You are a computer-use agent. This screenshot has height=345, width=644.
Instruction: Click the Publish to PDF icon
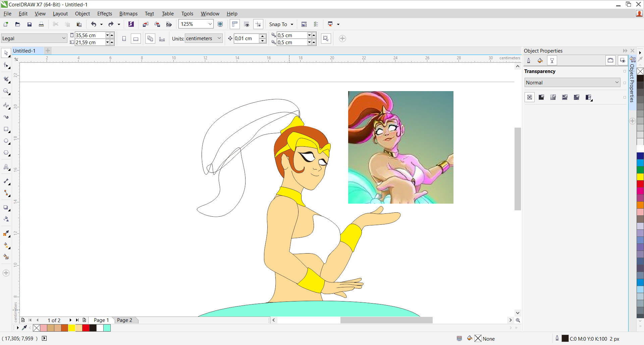click(169, 24)
